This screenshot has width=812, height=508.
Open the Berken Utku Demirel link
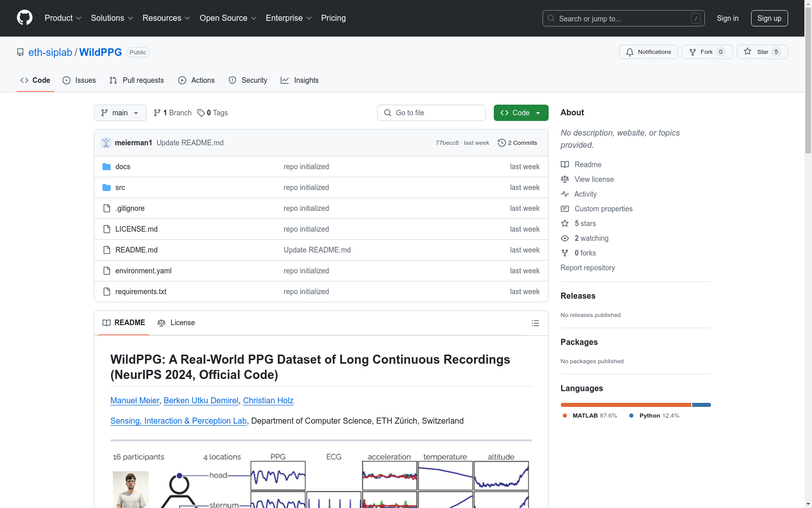[x=201, y=400]
